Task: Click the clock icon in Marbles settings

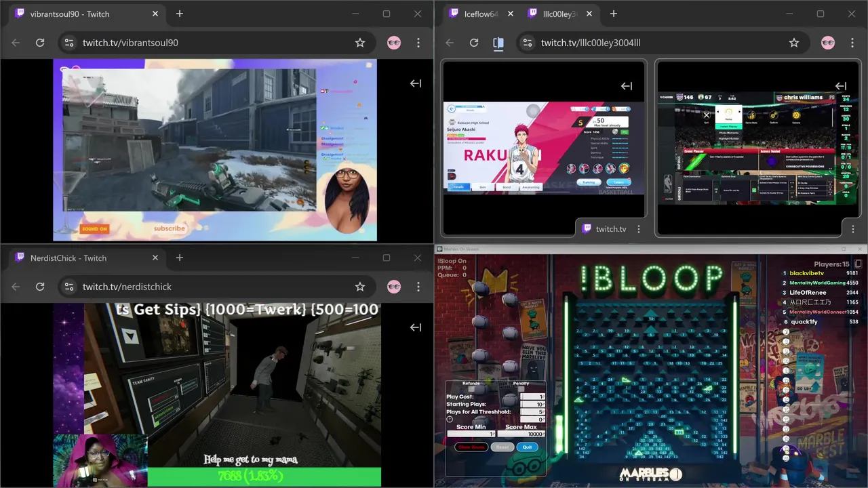Action: (x=450, y=420)
